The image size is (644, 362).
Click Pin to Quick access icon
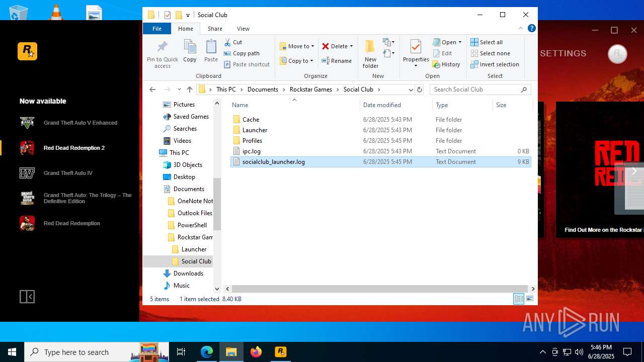click(x=162, y=54)
